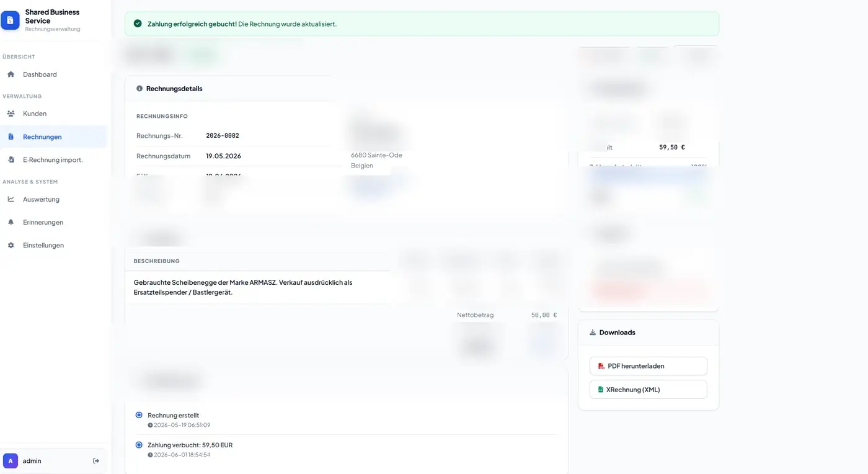
Task: Click the Shared Business Service logo icon
Action: (x=10, y=20)
